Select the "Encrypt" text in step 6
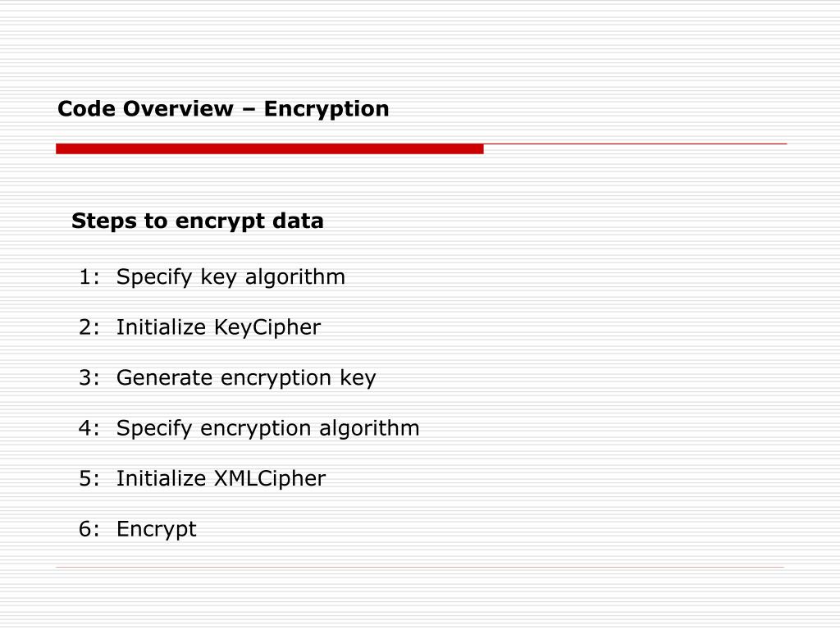The height and width of the screenshot is (630, 840). (x=157, y=529)
